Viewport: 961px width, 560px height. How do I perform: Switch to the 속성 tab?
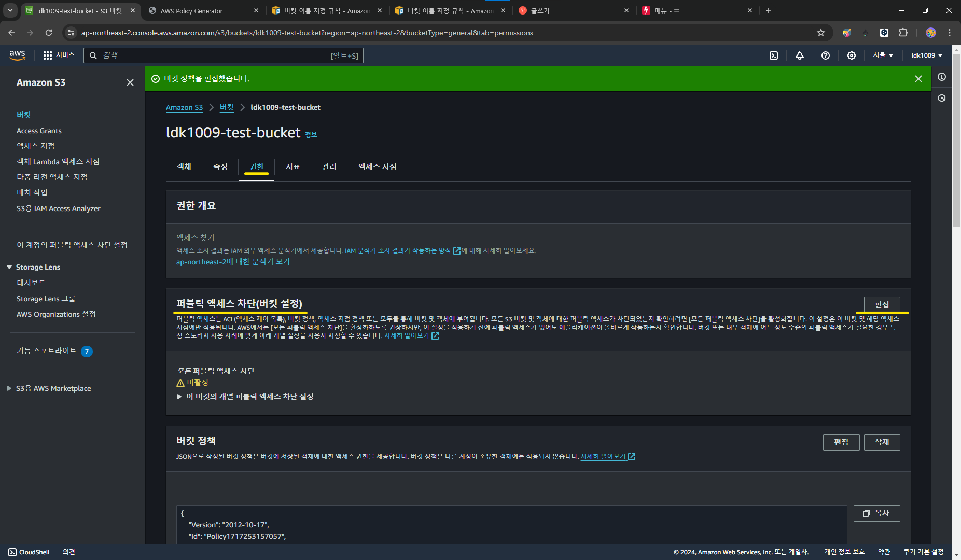point(220,167)
